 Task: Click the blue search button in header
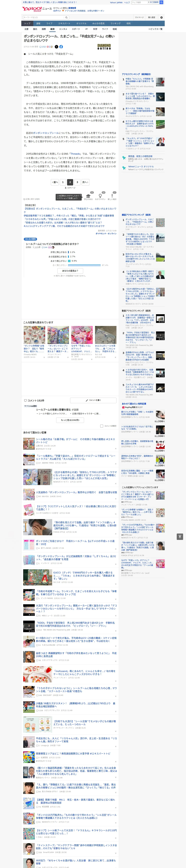click(161, 2)
